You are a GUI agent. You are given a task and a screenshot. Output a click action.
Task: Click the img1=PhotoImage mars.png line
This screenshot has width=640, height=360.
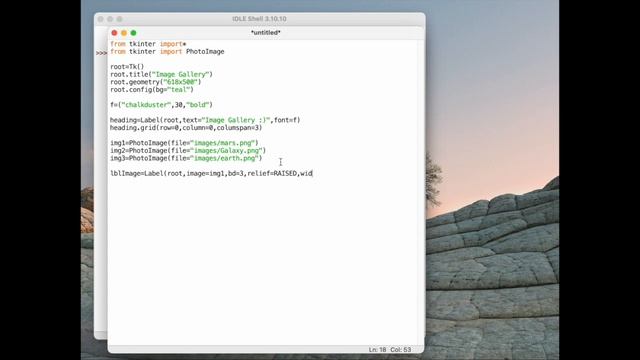click(184, 143)
